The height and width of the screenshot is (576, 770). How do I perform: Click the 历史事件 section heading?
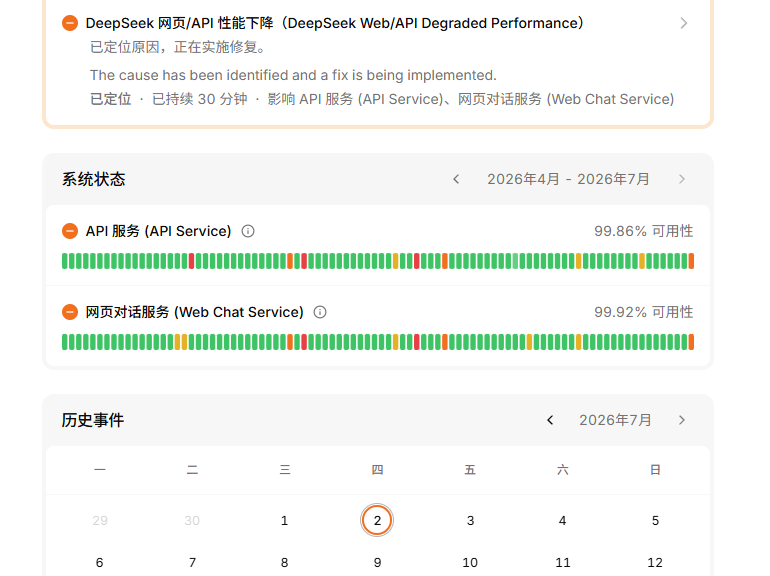[93, 420]
